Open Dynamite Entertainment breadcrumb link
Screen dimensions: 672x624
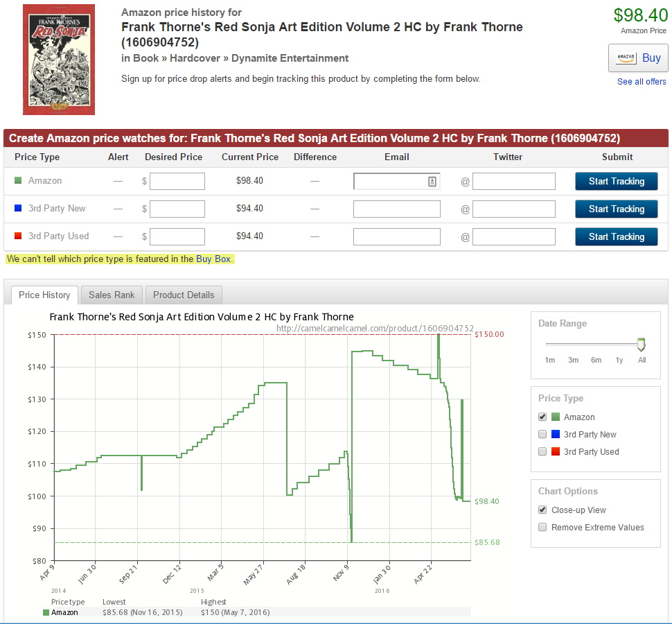click(290, 58)
